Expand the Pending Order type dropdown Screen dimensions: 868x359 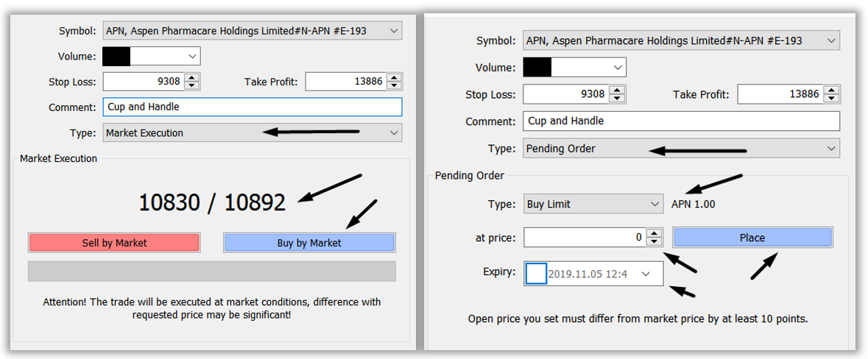pos(831,149)
